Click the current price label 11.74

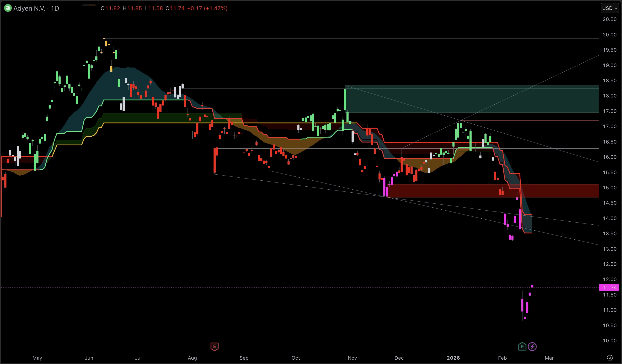pos(609,287)
